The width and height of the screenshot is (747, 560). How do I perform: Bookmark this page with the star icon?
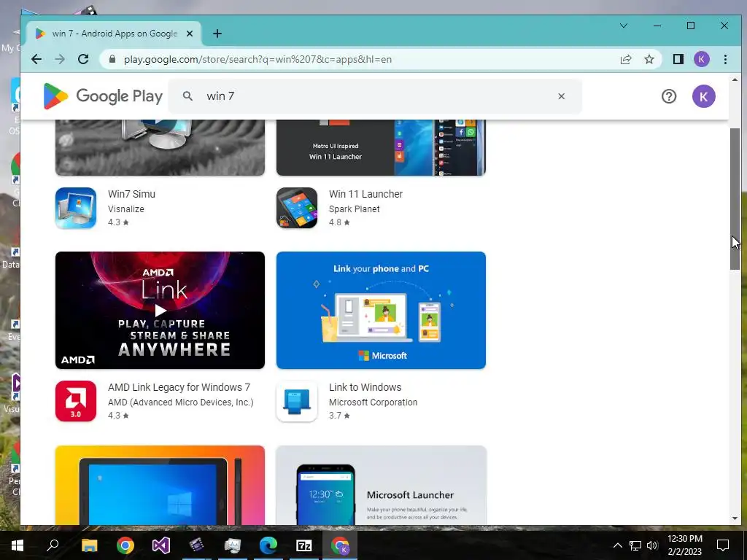tap(649, 59)
